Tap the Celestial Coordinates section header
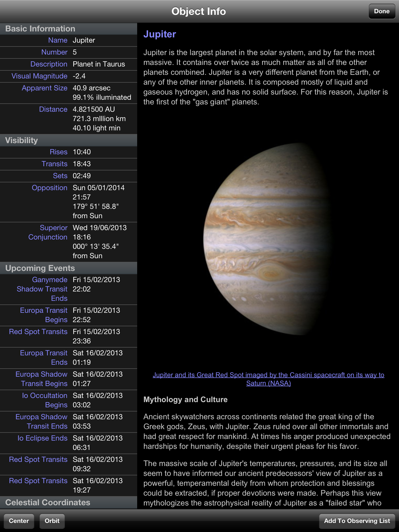This screenshot has height=532, width=399. click(68, 502)
